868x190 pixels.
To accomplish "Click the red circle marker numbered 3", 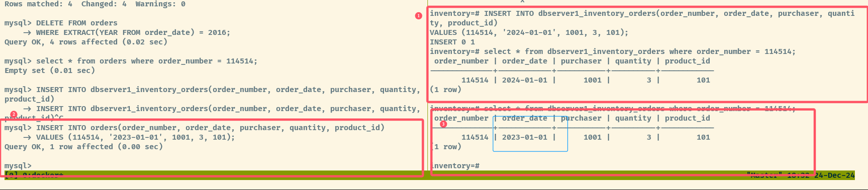I will (443, 124).
